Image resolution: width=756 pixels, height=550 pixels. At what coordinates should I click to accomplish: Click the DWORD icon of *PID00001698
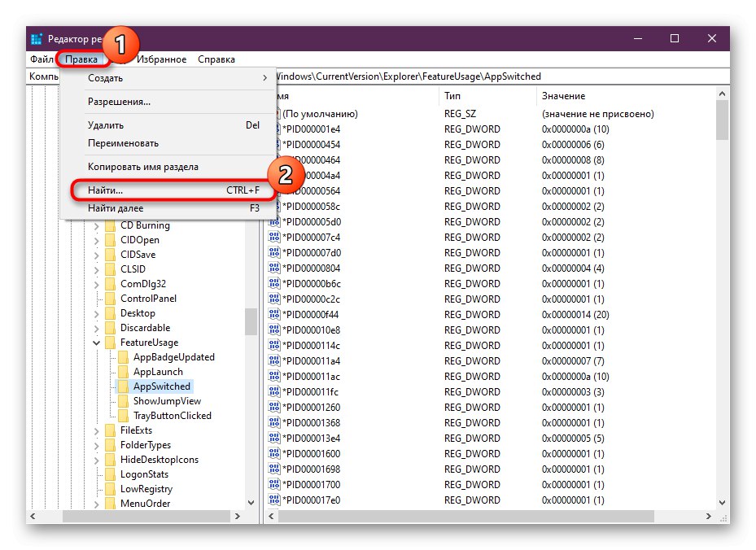(x=274, y=469)
